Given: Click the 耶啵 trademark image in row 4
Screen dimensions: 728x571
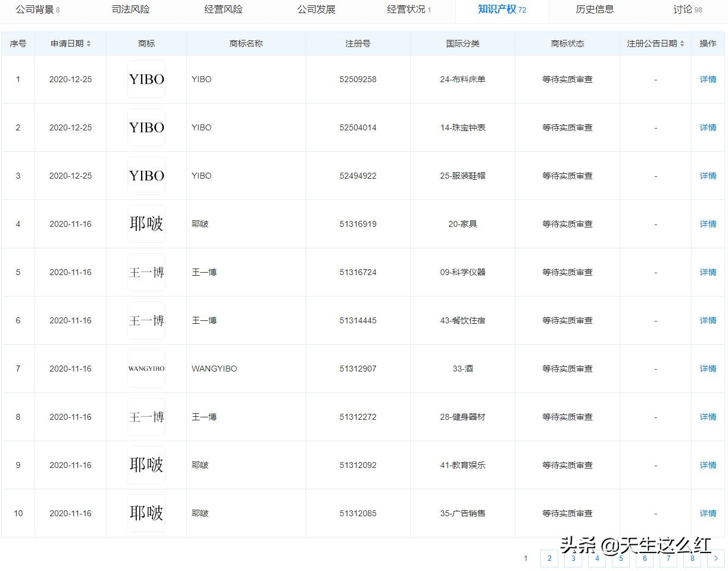Looking at the screenshot, I should coord(146,223).
